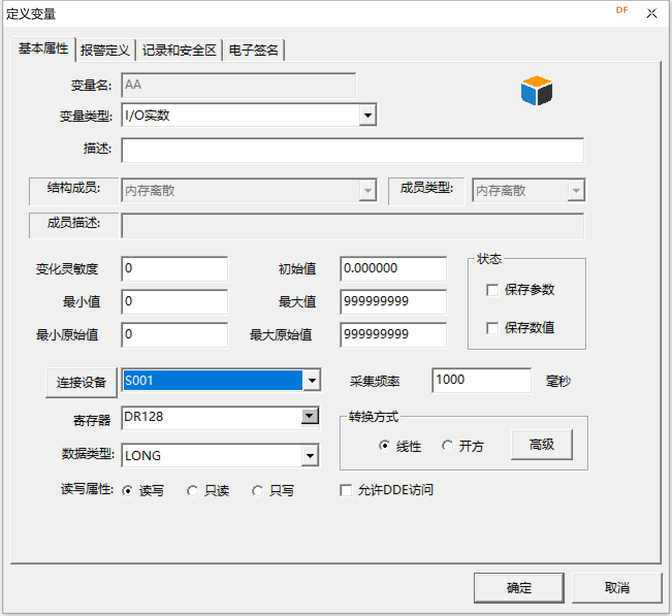The image size is (672, 616).
Task: Click the 连接设备 button
Action: (81, 382)
